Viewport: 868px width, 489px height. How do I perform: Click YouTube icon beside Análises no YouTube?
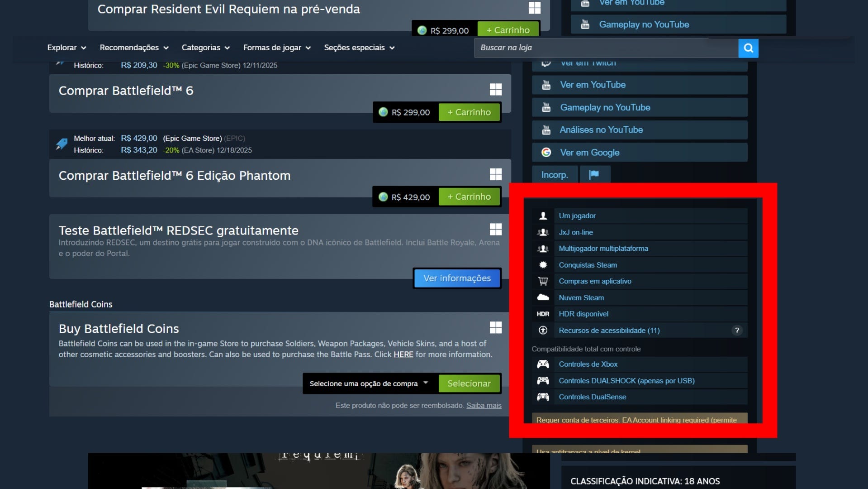pos(546,130)
